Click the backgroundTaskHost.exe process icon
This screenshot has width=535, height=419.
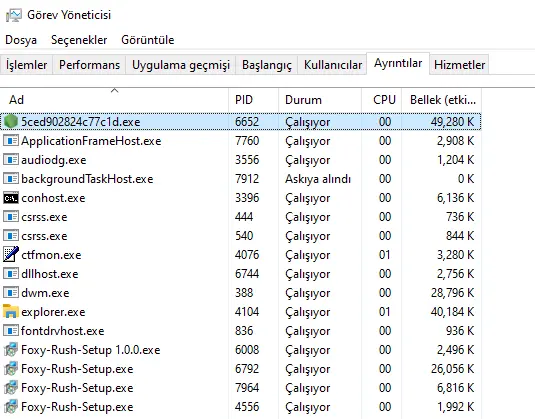click(11, 178)
